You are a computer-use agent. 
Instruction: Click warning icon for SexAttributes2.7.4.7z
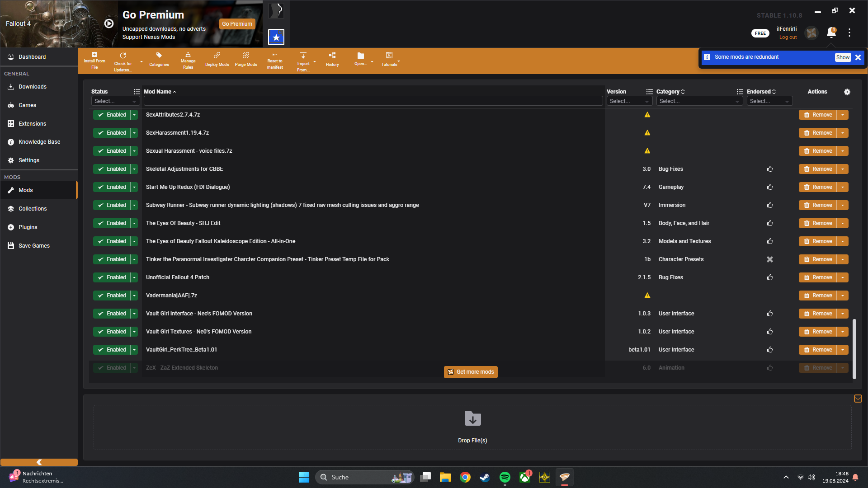(647, 115)
